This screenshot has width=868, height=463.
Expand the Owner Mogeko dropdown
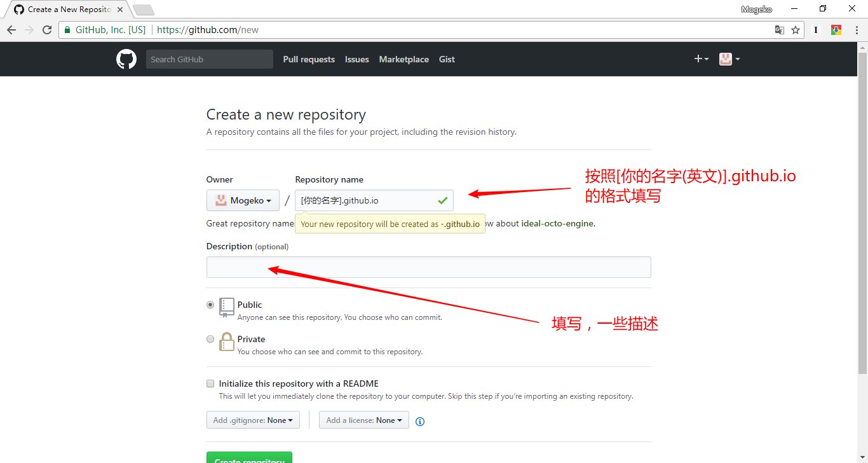click(x=243, y=200)
